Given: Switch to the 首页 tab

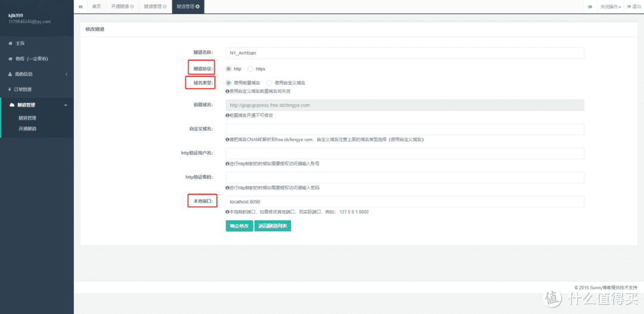Looking at the screenshot, I should (97, 7).
